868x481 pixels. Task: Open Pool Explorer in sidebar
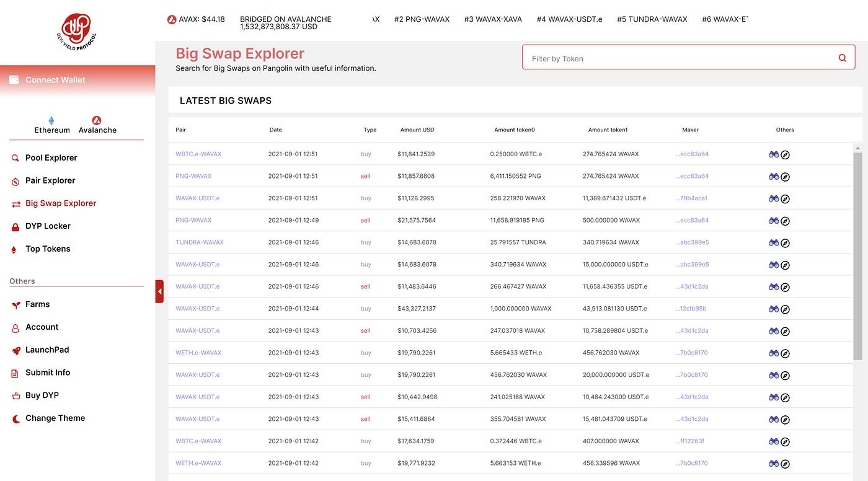(51, 157)
